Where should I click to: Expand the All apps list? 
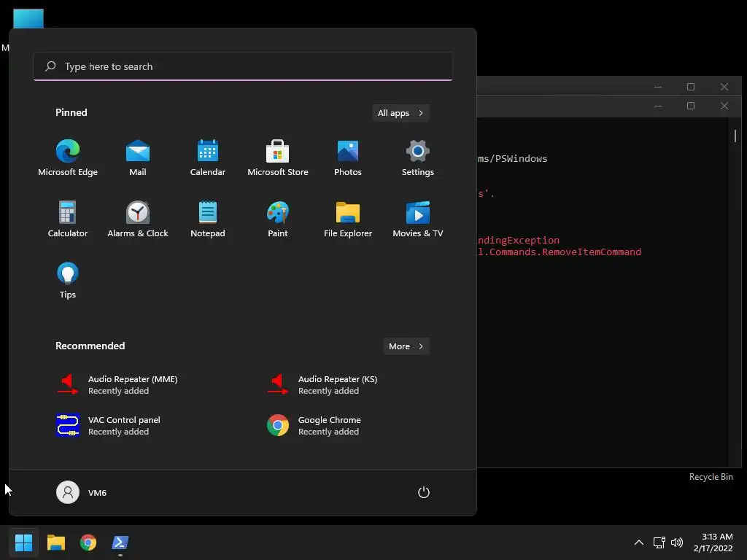click(x=400, y=113)
